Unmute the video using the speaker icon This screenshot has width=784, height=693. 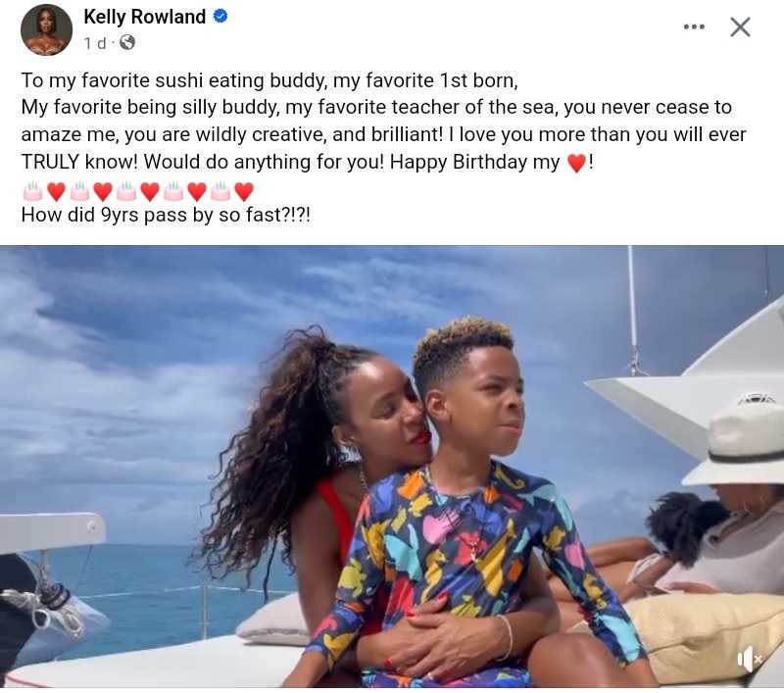point(750,660)
